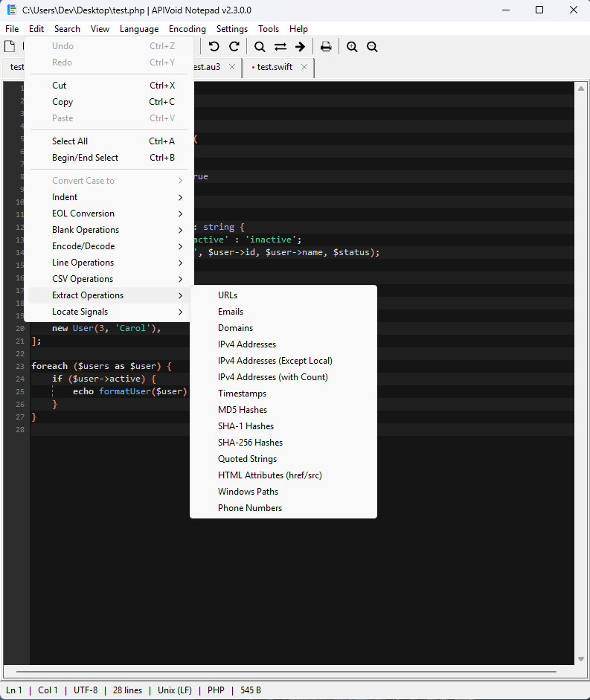
Task: Click the Undo toolbar icon
Action: pyautogui.click(x=214, y=46)
